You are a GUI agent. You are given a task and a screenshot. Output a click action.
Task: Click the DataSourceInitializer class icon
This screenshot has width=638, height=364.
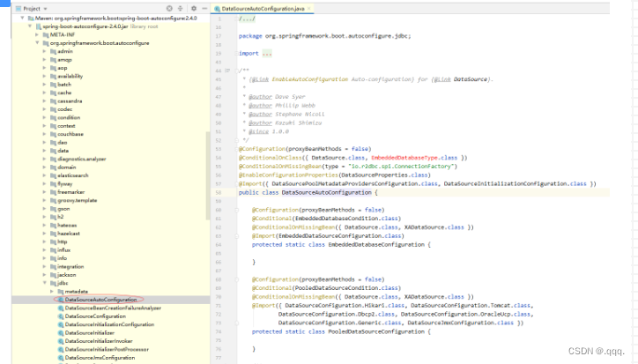61,333
